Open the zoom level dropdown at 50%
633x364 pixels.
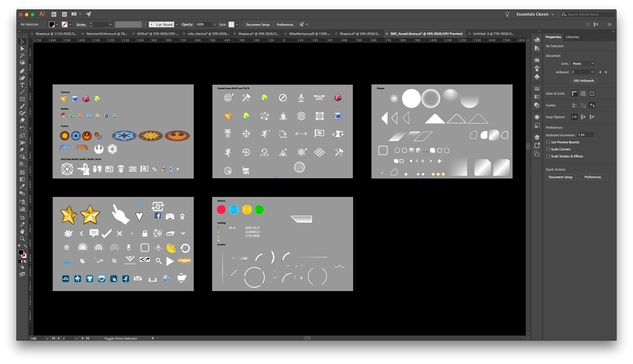click(47, 338)
